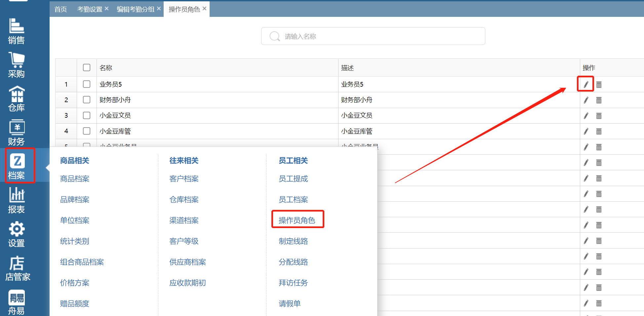Edit the 业务员5 role with pencil icon

pyautogui.click(x=585, y=84)
